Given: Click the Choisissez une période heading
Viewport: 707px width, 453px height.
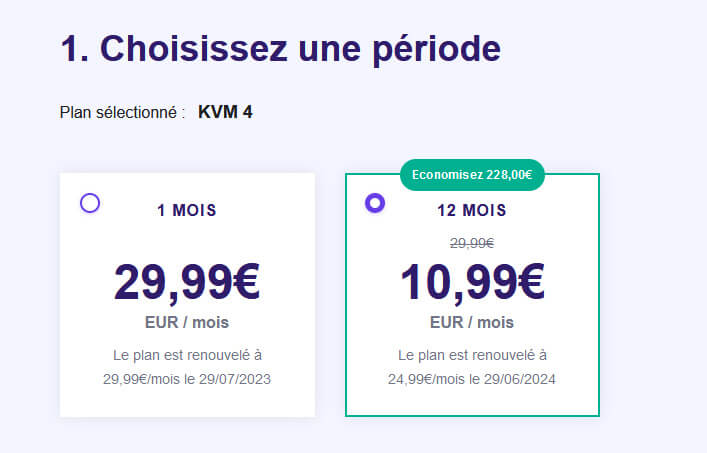Looking at the screenshot, I should tap(280, 49).
